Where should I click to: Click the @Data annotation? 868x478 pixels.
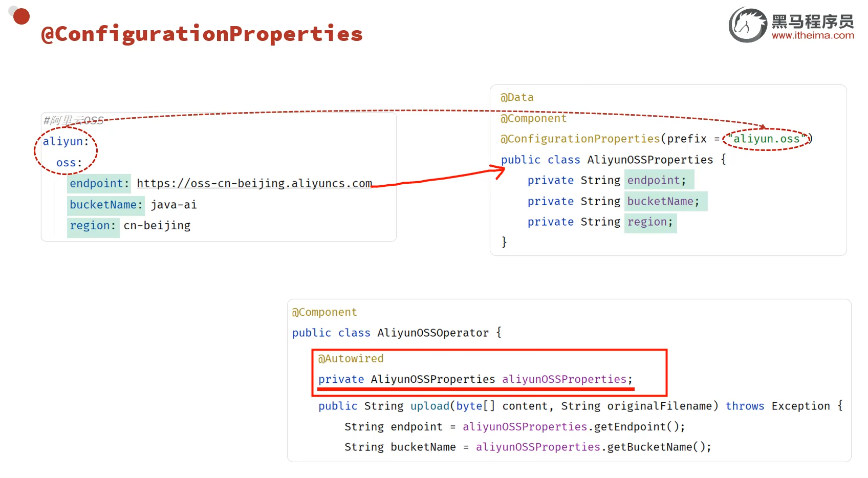pyautogui.click(x=517, y=97)
